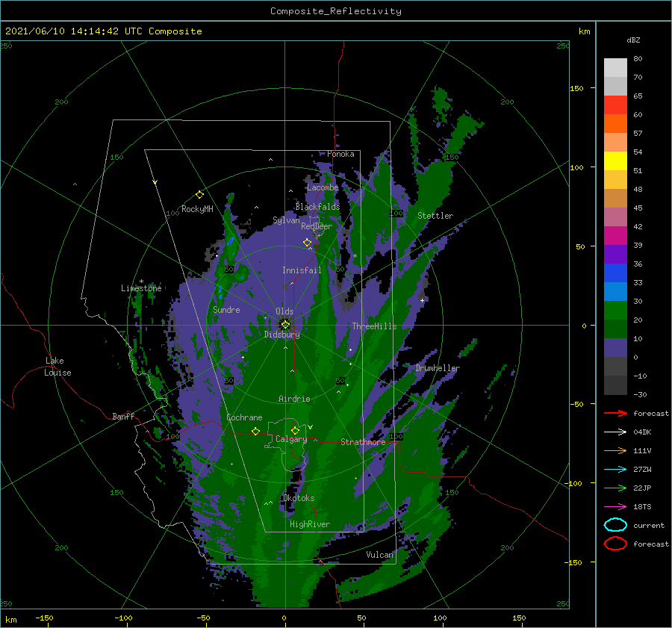The width and height of the screenshot is (672, 628).
Task: Click the white 04DK arrow icon
Action: [x=615, y=432]
